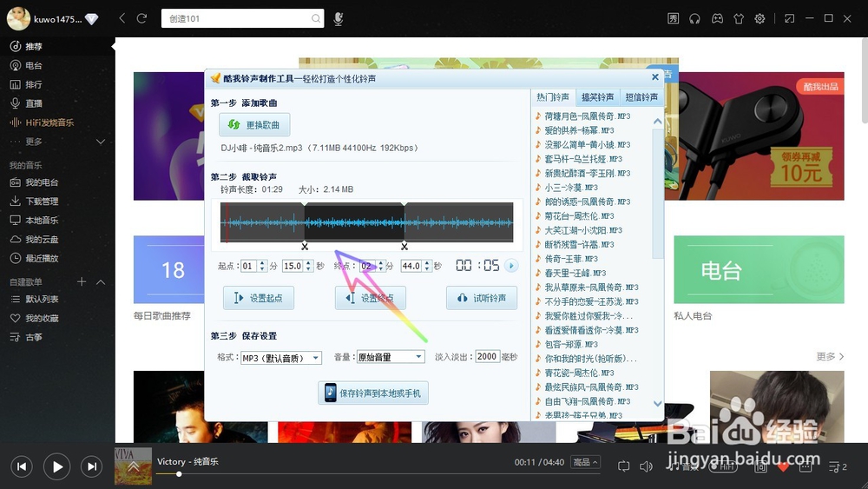The image size is (868, 489).
Task: Seek on the playback progress bar
Action: (x=378, y=474)
